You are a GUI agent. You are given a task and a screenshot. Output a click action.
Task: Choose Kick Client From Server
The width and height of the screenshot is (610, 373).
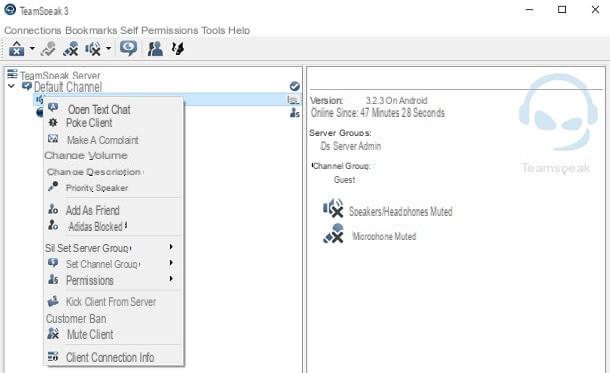point(111,302)
